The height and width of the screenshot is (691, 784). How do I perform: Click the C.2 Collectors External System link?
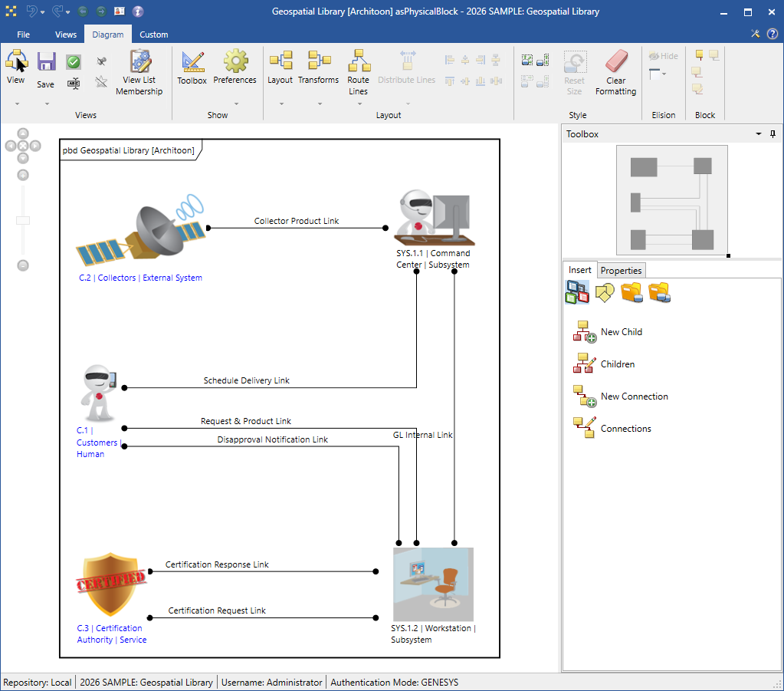coord(140,278)
